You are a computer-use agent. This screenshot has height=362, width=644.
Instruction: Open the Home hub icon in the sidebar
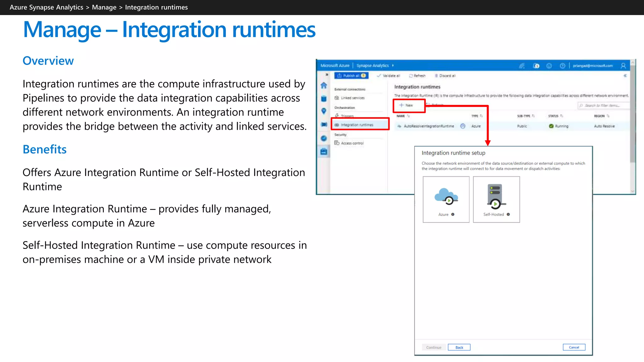click(x=324, y=85)
